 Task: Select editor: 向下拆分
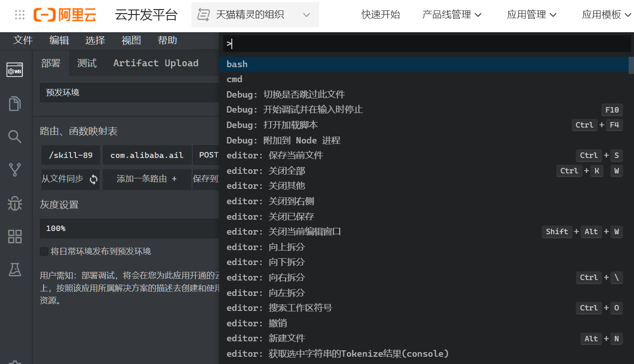(424, 262)
